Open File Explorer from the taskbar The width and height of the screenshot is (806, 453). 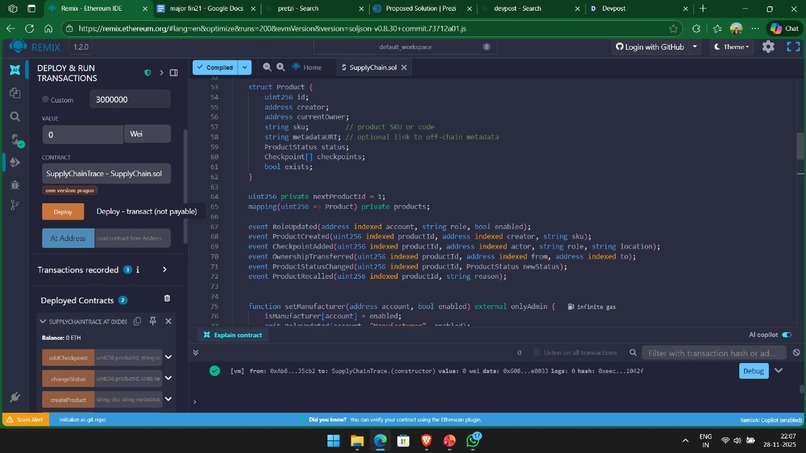point(357,441)
